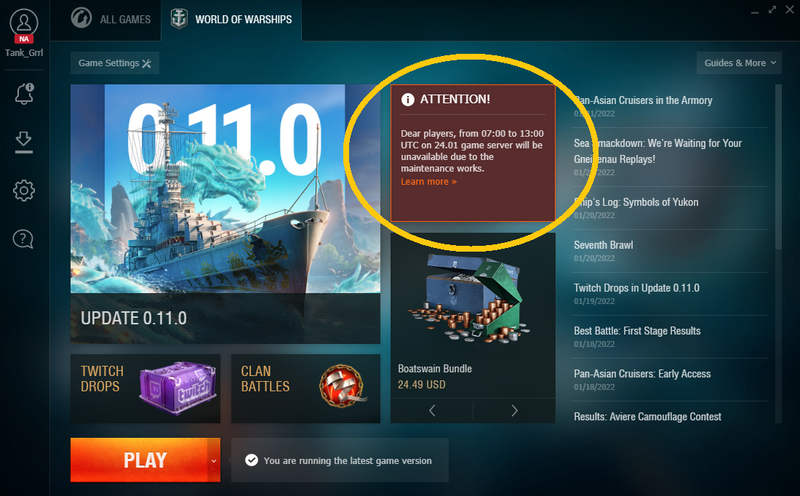Show the previous store bundle with left arrow
This screenshot has width=800, height=496.
pos(432,410)
